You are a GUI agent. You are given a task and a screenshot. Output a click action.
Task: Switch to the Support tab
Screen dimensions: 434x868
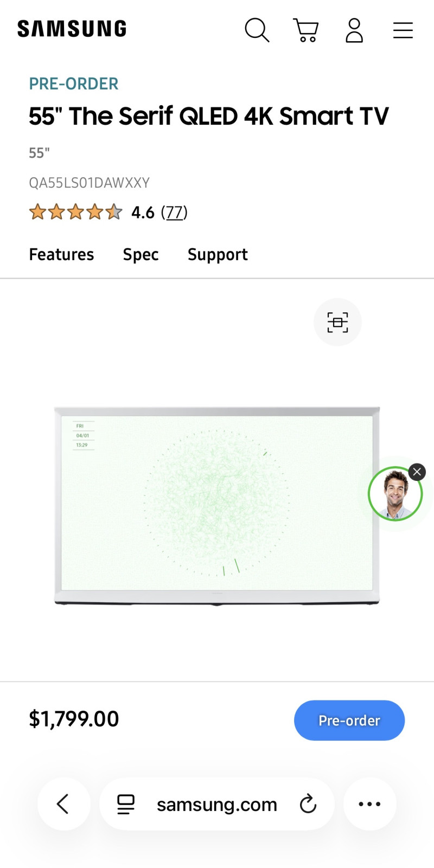coord(218,254)
